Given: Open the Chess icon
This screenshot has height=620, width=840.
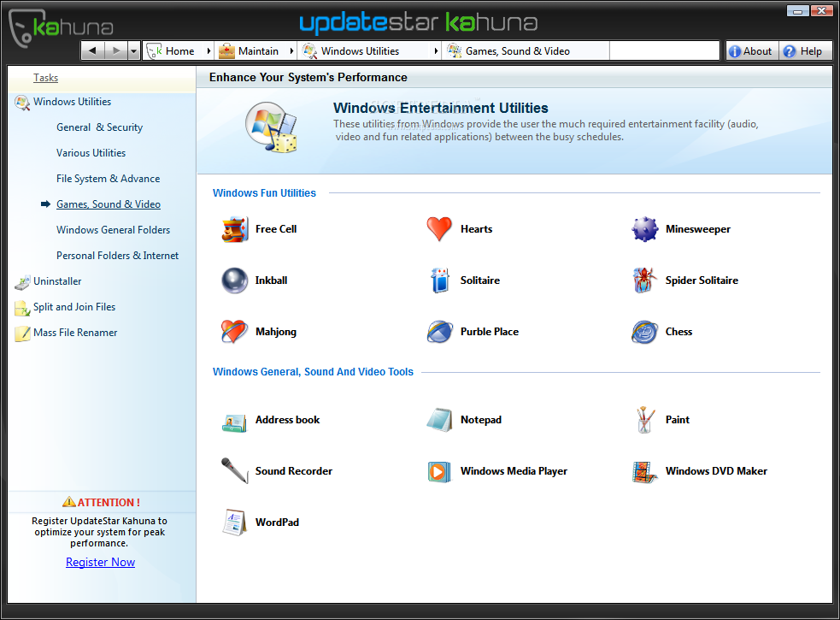Looking at the screenshot, I should (x=644, y=332).
